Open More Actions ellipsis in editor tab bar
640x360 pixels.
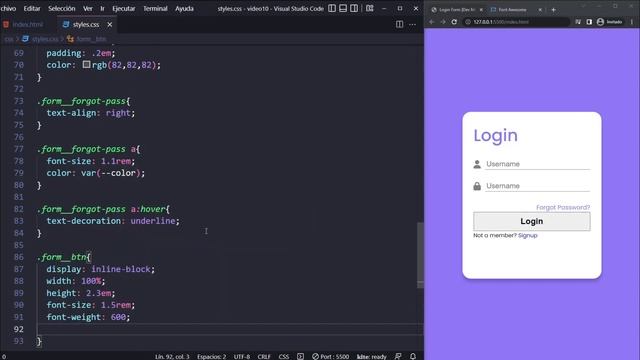412,24
